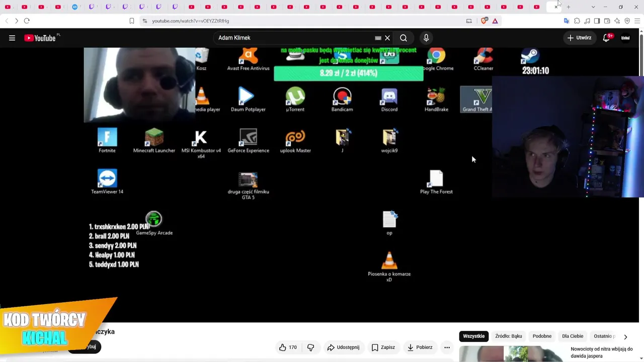Reload the current page
This screenshot has height=362, width=644.
[x=27, y=21]
